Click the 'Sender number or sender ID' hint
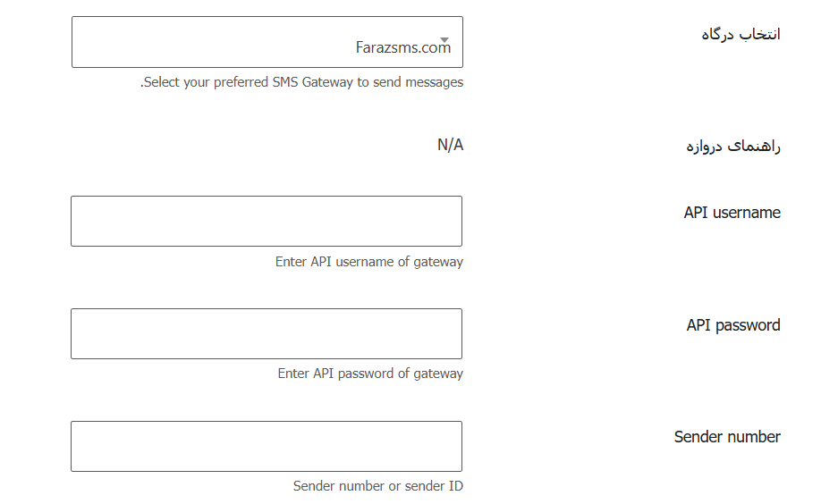 pos(377,486)
